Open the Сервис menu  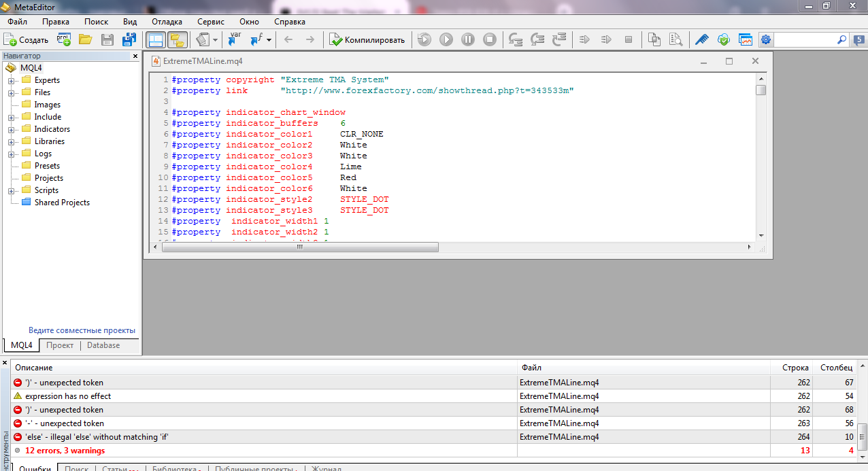tap(210, 22)
